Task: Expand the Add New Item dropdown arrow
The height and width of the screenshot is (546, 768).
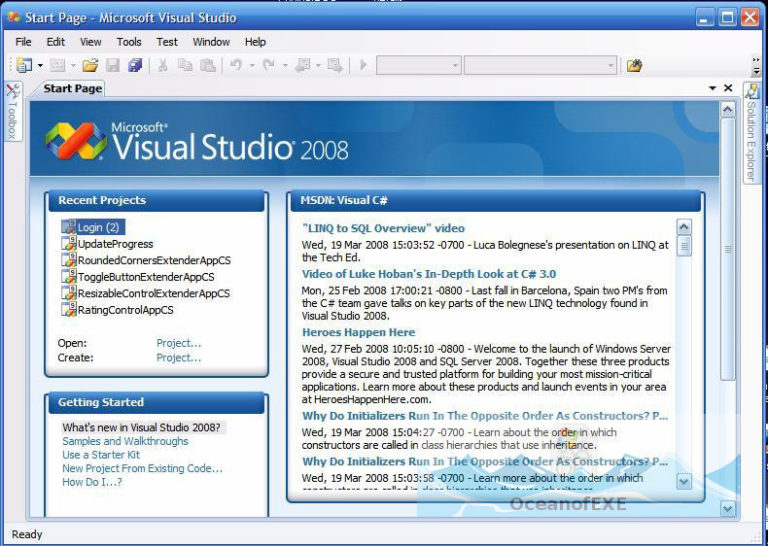Action: pyautogui.click(x=73, y=66)
